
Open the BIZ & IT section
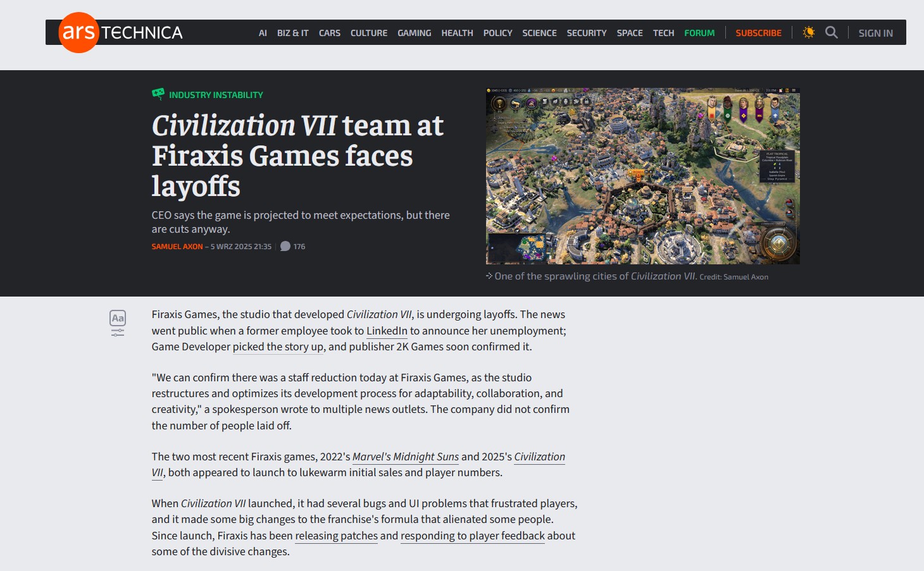(292, 33)
